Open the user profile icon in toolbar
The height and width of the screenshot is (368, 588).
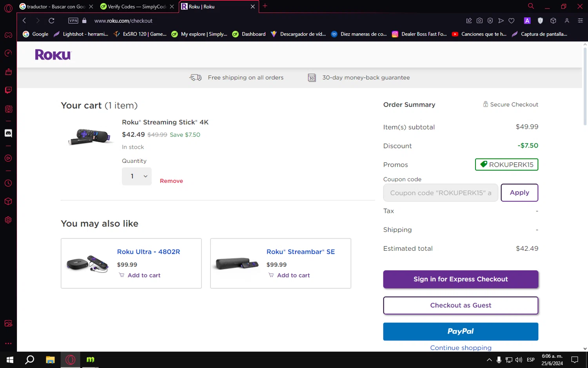567,21
